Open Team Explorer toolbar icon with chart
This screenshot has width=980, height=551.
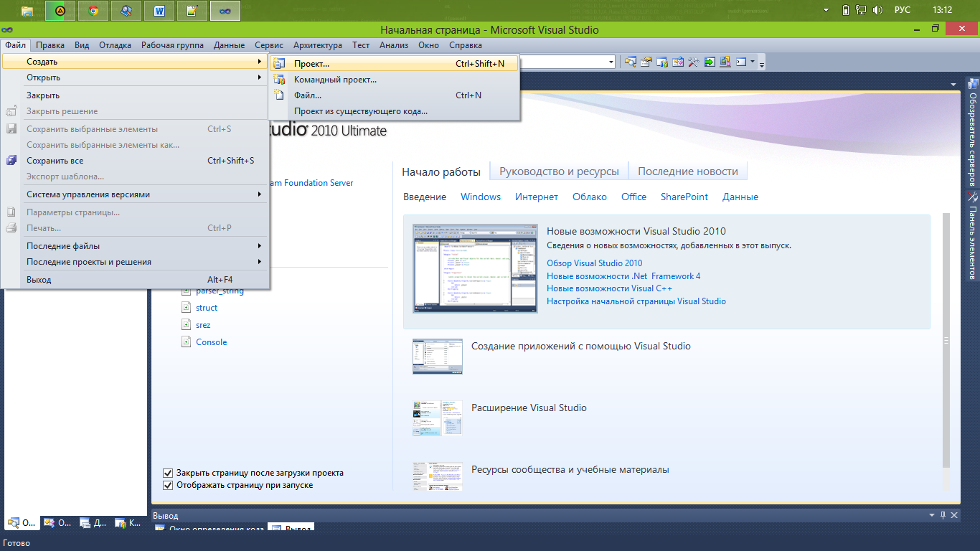662,62
